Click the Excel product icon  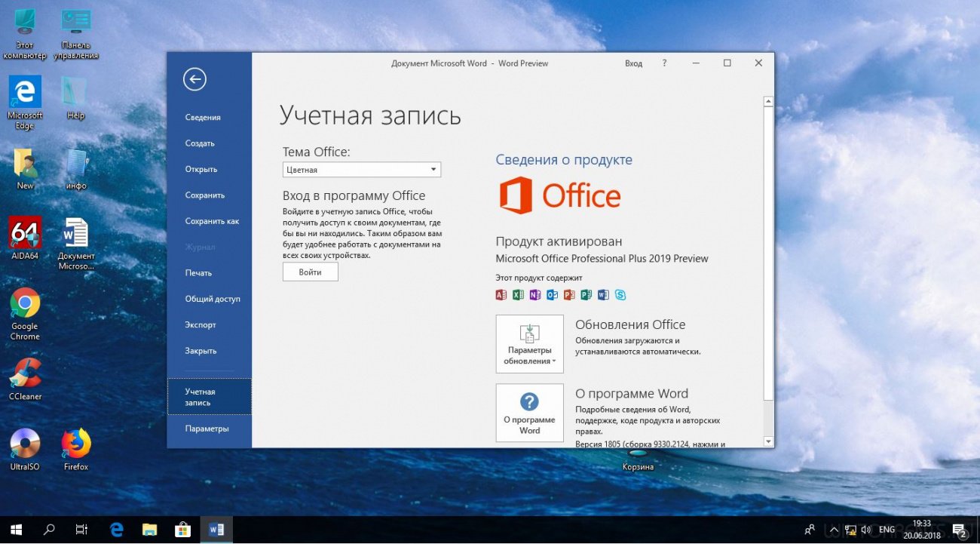pos(518,295)
